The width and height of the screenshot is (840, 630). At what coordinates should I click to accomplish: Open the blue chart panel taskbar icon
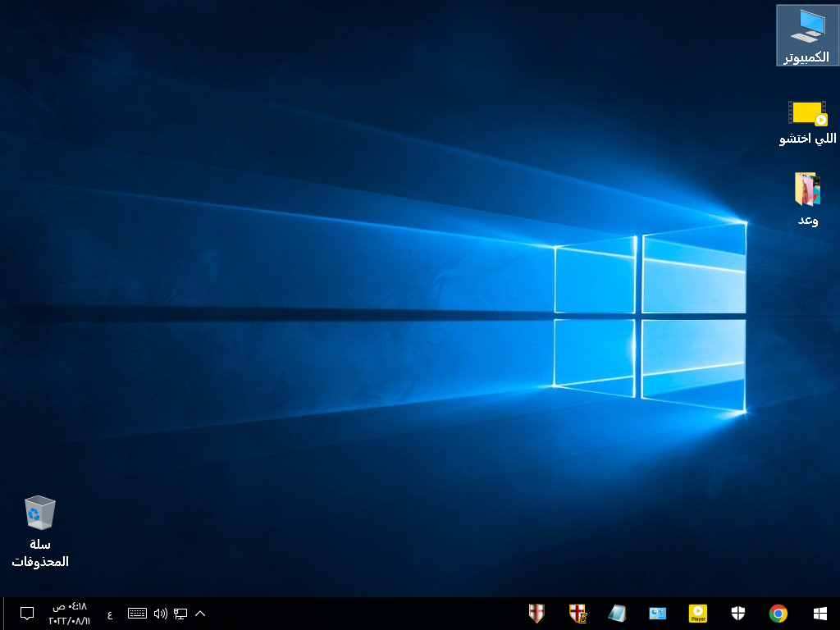click(x=658, y=614)
